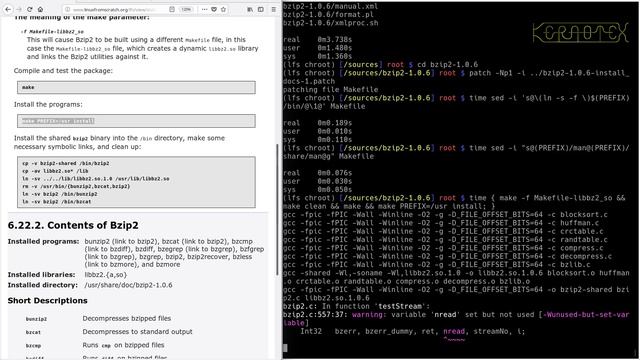640x360 pixels.
Task: Click the '6.22.2. Contents of Bzip2' heading
Action: coord(73,225)
